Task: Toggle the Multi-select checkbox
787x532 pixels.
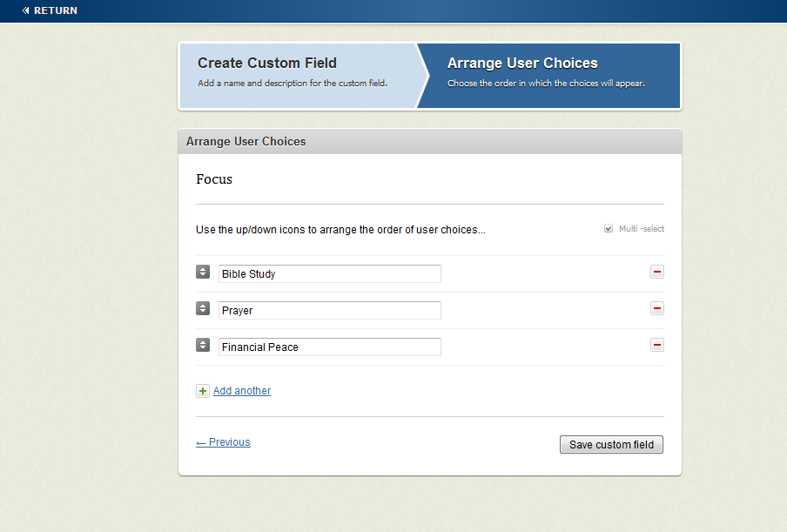Action: (609, 229)
